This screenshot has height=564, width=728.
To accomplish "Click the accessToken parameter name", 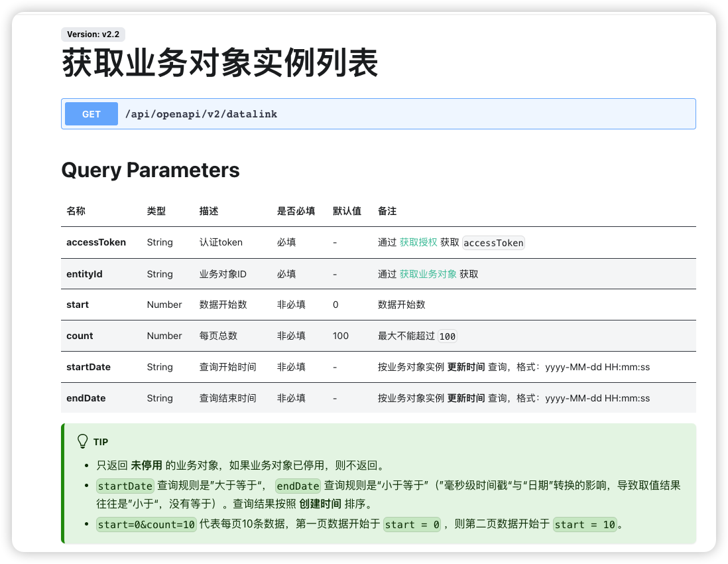I will (x=96, y=242).
